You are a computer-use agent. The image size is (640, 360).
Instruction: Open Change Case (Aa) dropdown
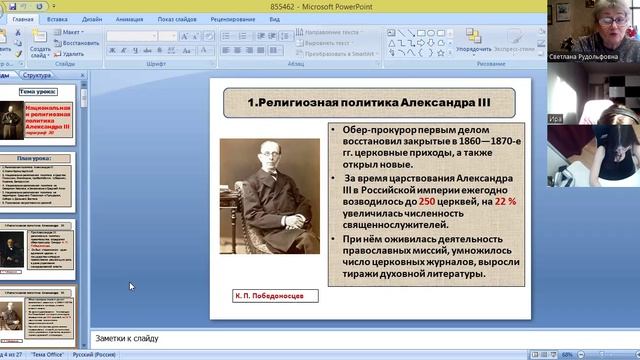[x=187, y=51]
